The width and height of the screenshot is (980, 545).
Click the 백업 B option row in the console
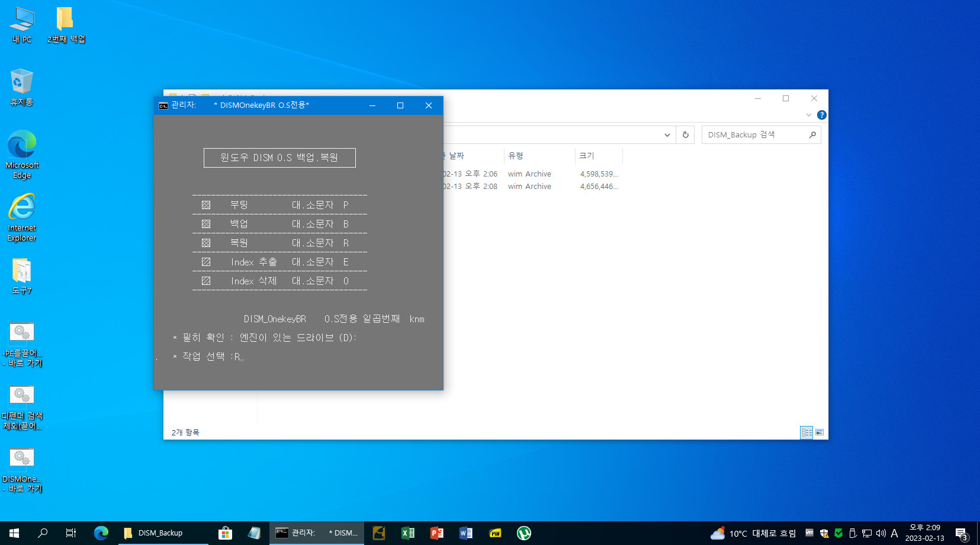(x=279, y=224)
